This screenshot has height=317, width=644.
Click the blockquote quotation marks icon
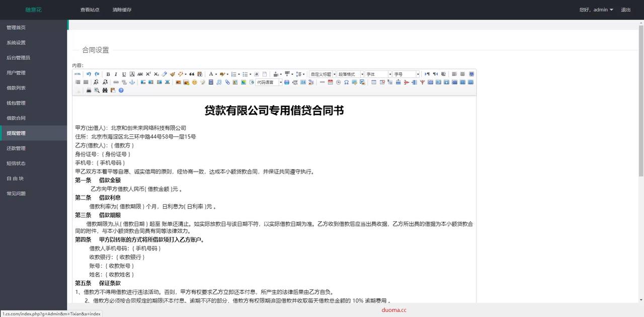(192, 74)
